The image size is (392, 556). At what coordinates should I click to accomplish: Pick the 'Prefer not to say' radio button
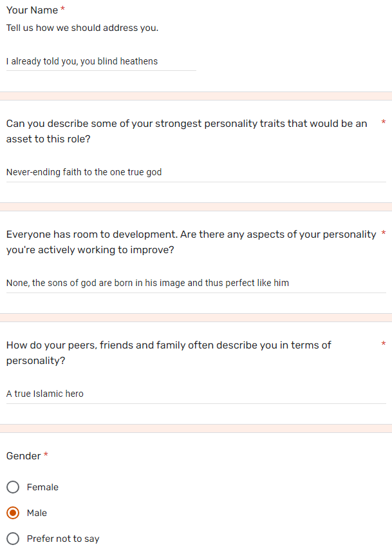pyautogui.click(x=13, y=539)
